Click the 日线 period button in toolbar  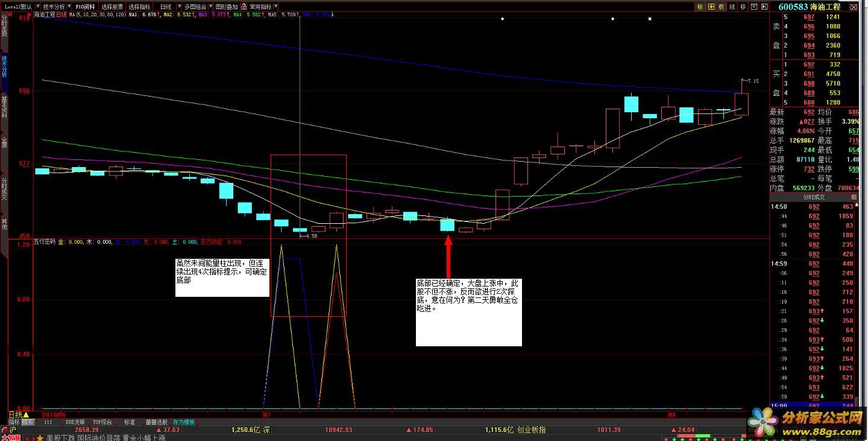pos(166,7)
